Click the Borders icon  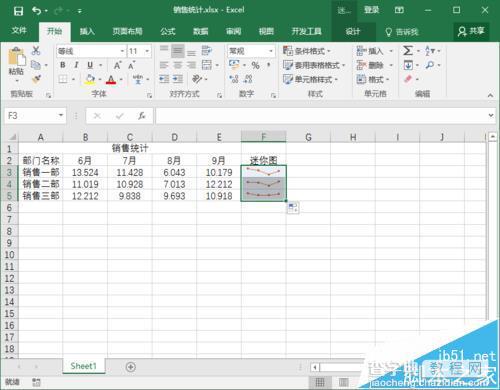click(63, 79)
